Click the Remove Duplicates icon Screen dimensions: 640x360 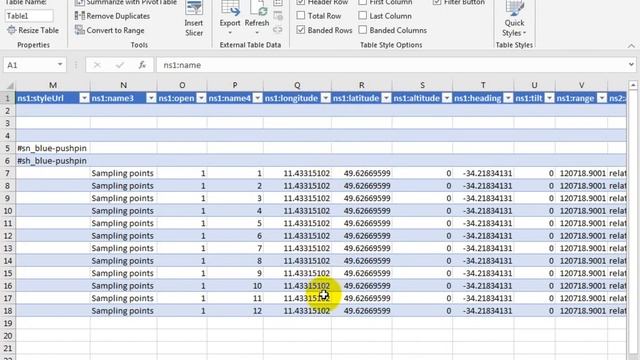80,16
